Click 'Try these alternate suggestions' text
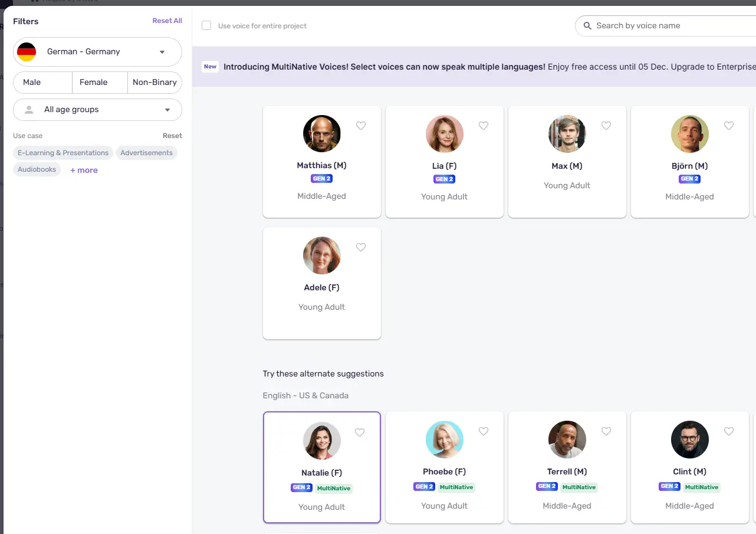The width and height of the screenshot is (756, 534). click(x=323, y=374)
